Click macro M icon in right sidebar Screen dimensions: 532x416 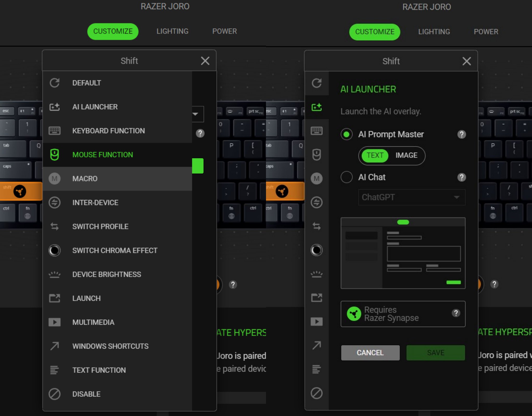pos(317,179)
